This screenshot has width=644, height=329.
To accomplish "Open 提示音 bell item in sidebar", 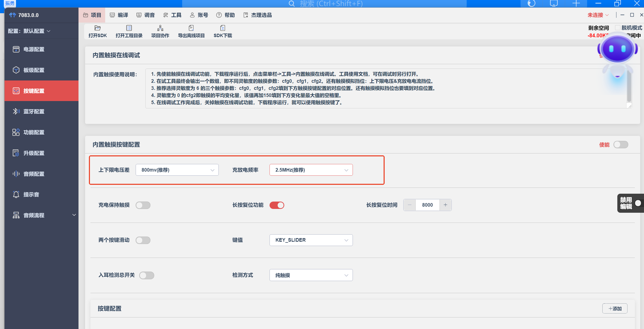I will pyautogui.click(x=41, y=194).
